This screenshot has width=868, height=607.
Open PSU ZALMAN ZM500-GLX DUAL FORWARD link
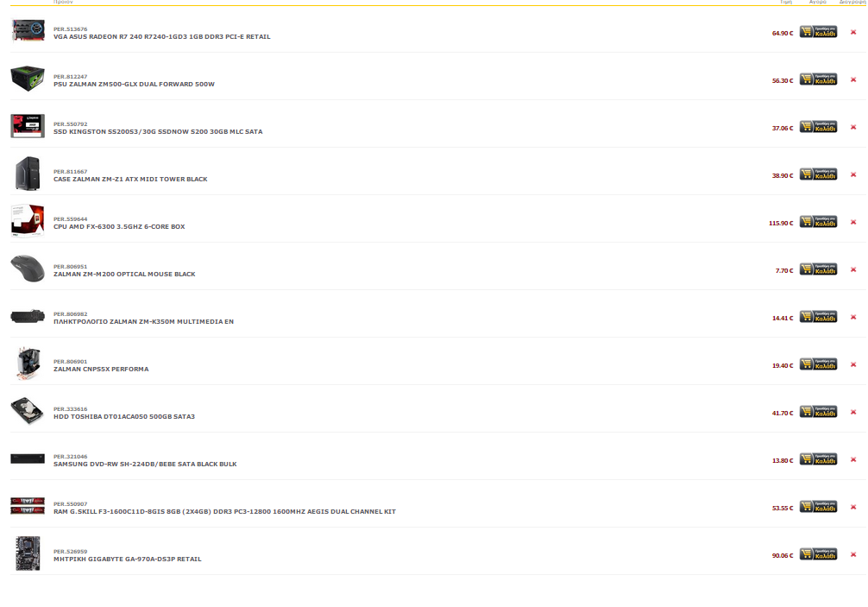click(134, 84)
